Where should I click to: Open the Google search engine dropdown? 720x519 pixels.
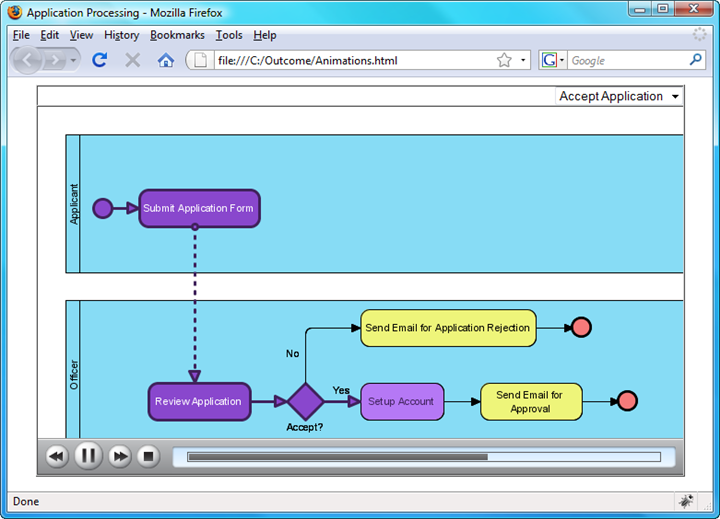(x=553, y=60)
